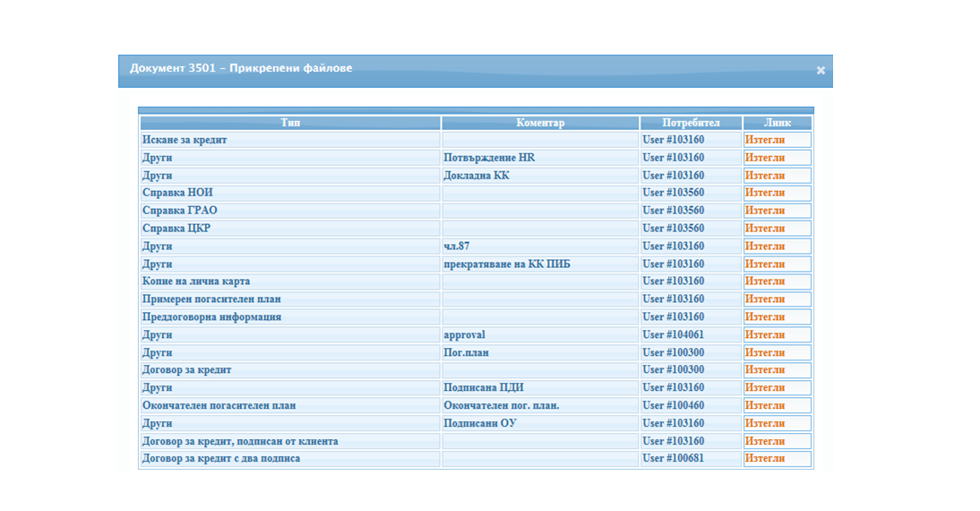Download the Справка ГРАО file
The height and width of the screenshot is (511, 980).
point(764,211)
